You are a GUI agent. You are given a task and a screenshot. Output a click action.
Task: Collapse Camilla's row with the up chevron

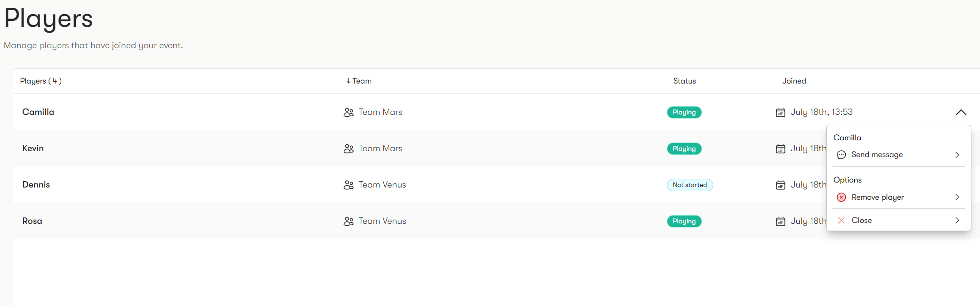click(961, 112)
